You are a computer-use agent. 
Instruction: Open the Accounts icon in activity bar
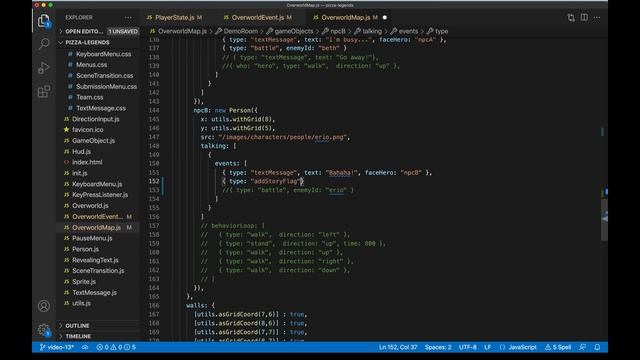pyautogui.click(x=44, y=306)
